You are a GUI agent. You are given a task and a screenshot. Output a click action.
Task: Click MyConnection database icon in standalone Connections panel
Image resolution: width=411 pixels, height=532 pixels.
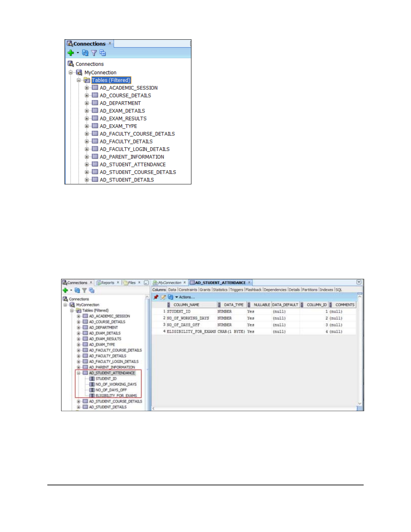(79, 73)
